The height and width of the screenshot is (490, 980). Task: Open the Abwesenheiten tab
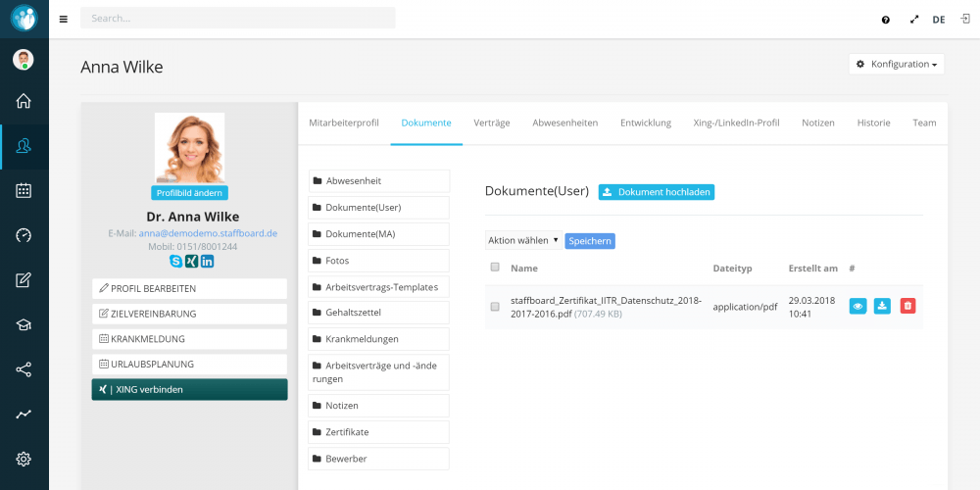pyautogui.click(x=565, y=123)
